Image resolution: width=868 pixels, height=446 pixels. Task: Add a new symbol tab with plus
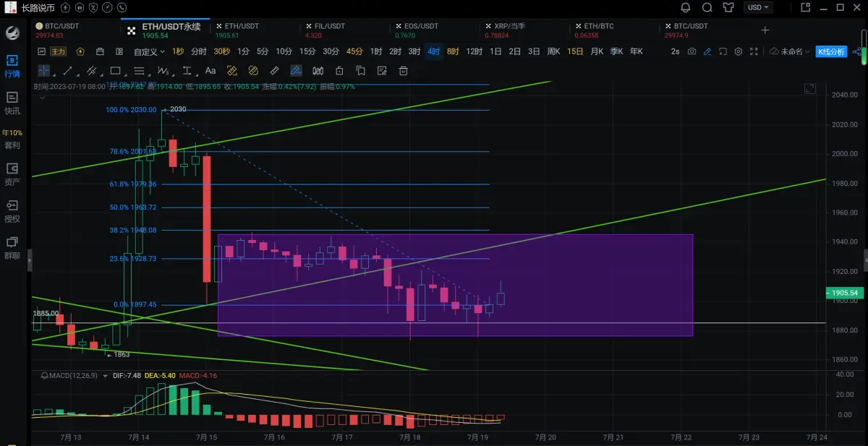tap(765, 30)
